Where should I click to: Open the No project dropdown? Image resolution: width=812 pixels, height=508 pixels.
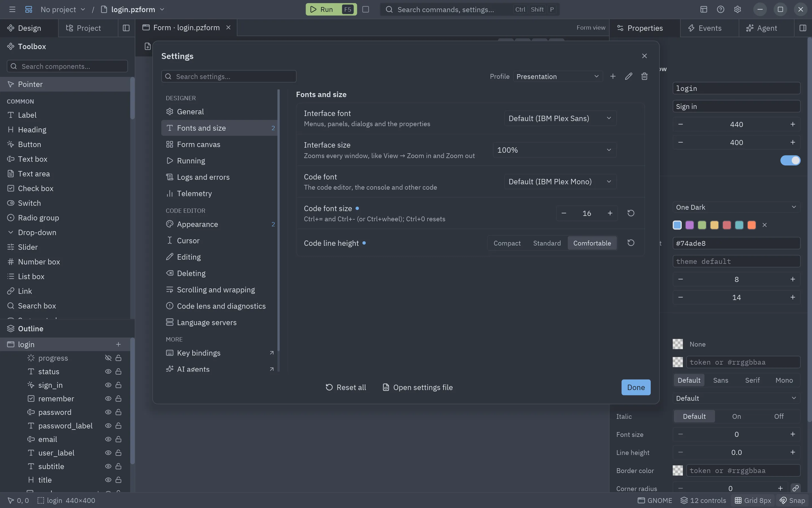point(63,9)
